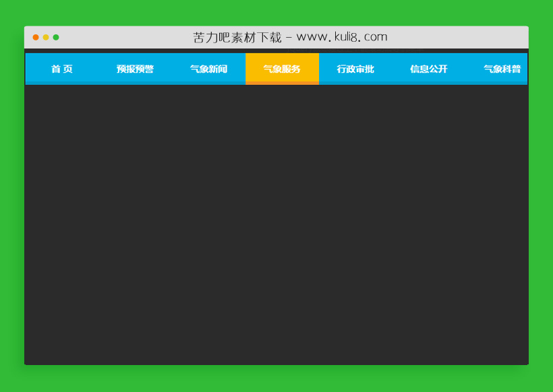553x392 pixels.
Task: Click the highlighted 气象服务 menu item
Action: 282,69
